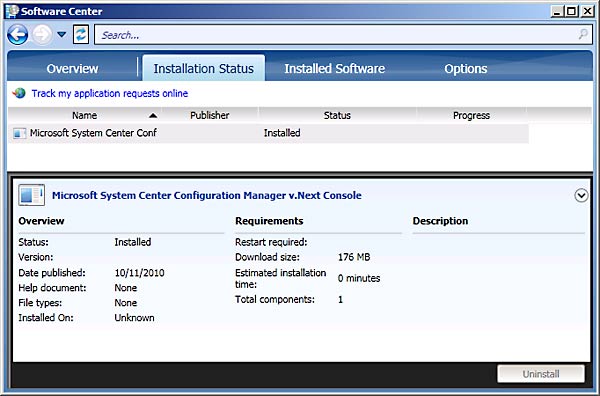Click the Software Center title bar icon
The width and height of the screenshot is (600, 396).
pyautogui.click(x=12, y=11)
